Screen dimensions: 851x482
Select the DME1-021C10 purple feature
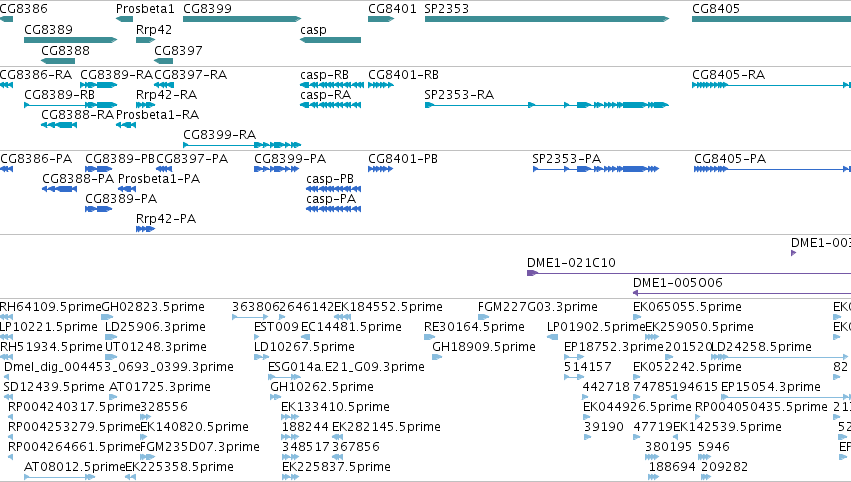689,273
